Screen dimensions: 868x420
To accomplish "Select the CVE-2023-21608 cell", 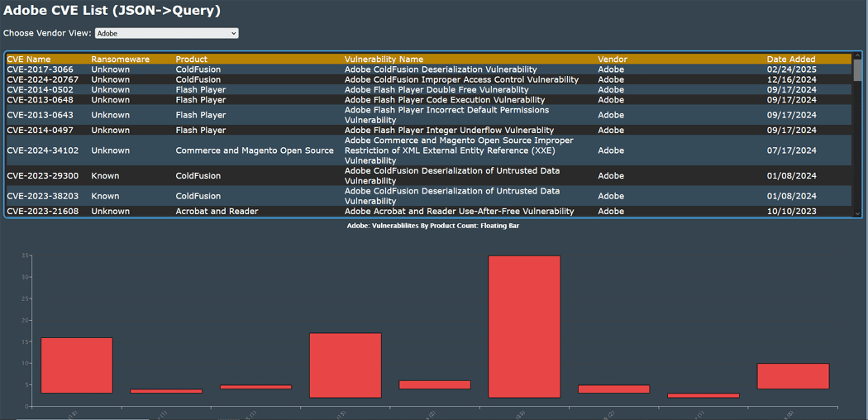I will click(x=43, y=212).
